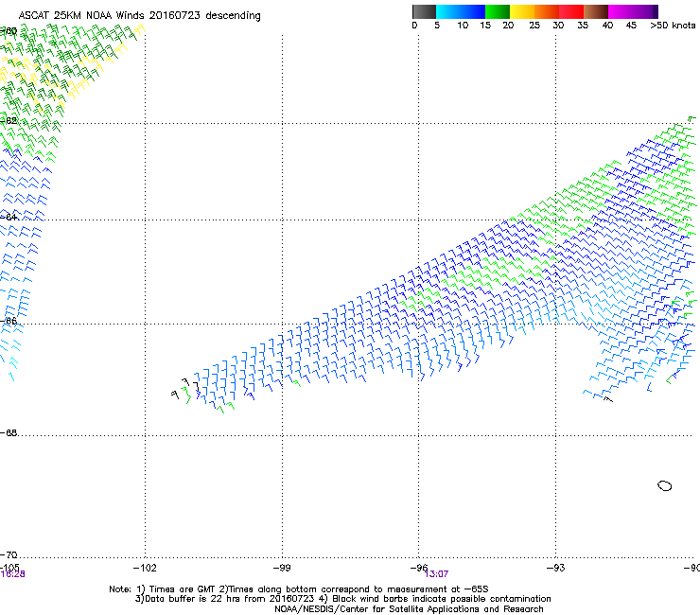Click the '10' label under the colorbar
Image resolution: width=700 pixels, height=615 pixels.
(x=463, y=26)
